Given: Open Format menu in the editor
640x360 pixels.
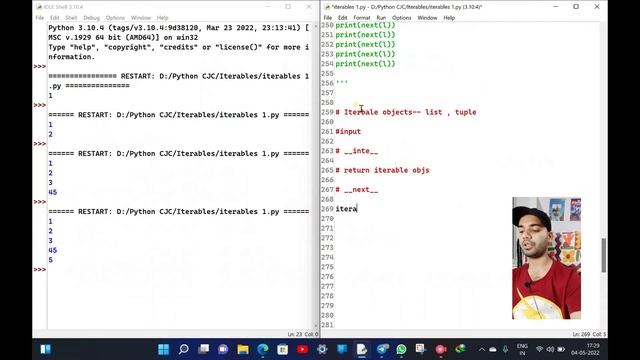Looking at the screenshot, I should pos(362,18).
